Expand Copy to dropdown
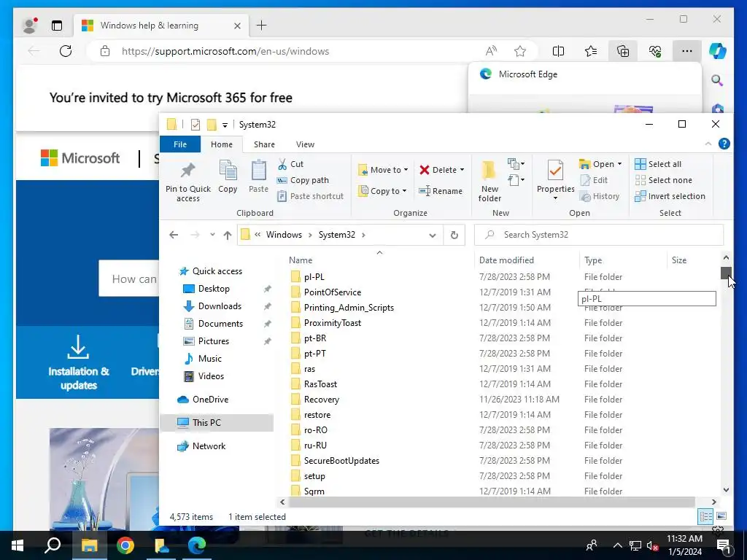The width and height of the screenshot is (747, 560). (404, 191)
